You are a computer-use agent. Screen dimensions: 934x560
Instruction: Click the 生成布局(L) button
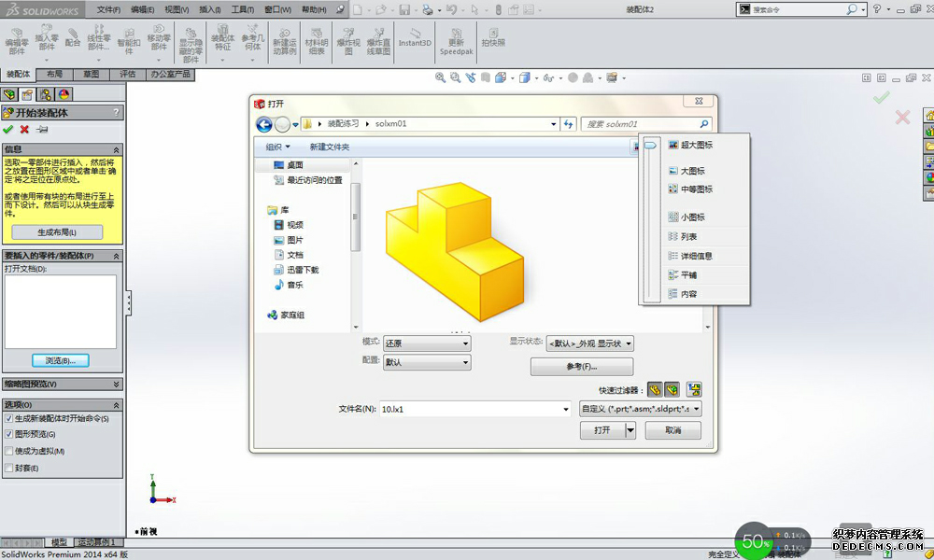(x=57, y=232)
